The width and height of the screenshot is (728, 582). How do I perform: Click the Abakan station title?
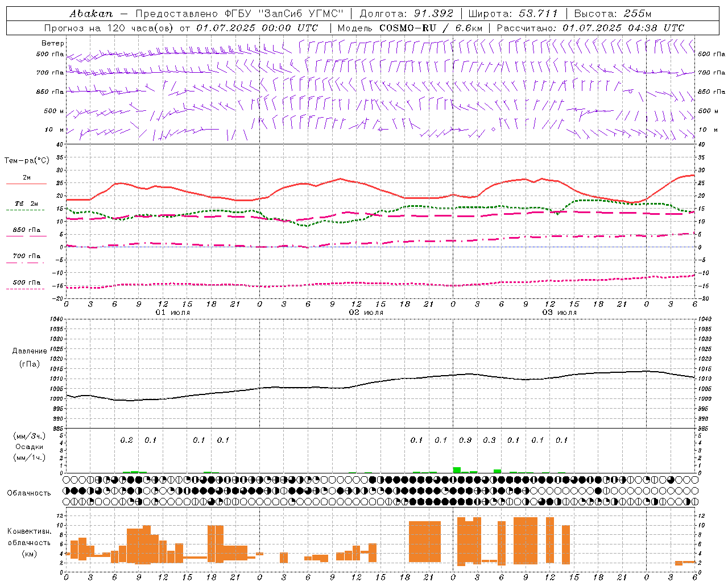tap(91, 14)
